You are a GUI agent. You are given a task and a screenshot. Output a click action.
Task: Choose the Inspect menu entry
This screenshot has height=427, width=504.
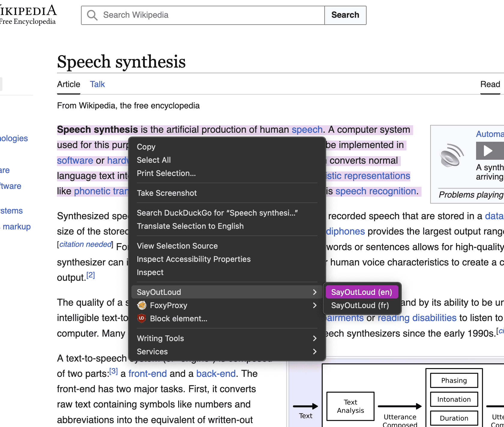pyautogui.click(x=227, y=272)
